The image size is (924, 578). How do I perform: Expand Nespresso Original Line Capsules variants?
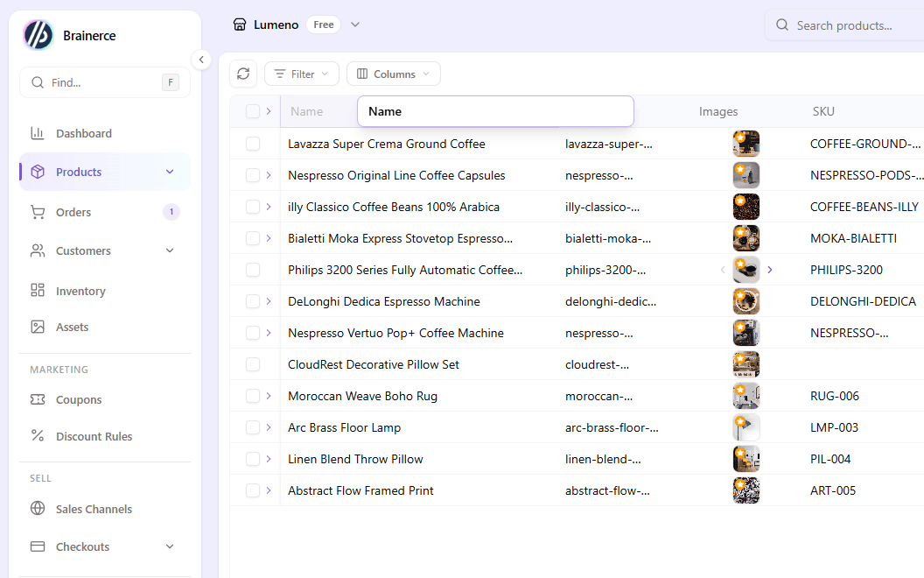tap(269, 175)
